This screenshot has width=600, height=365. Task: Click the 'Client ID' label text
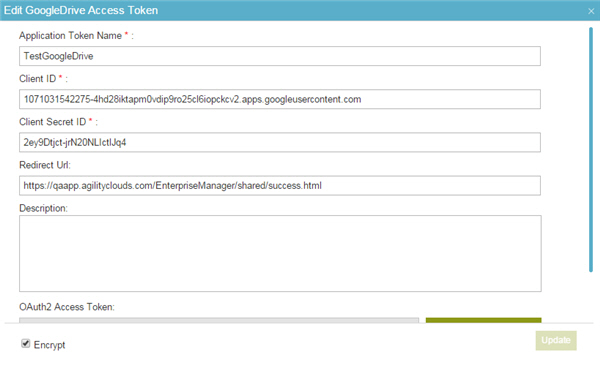38,79
